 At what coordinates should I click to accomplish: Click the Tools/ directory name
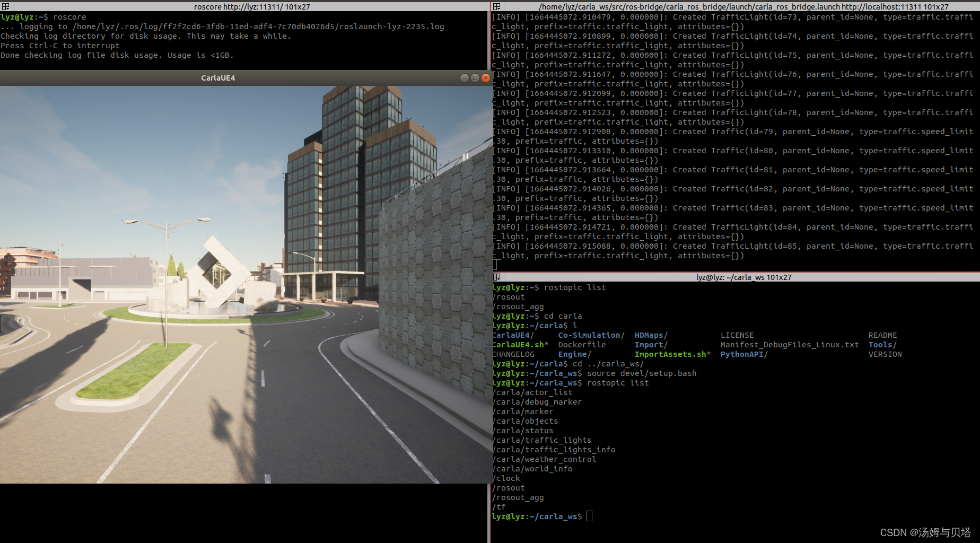pos(882,345)
